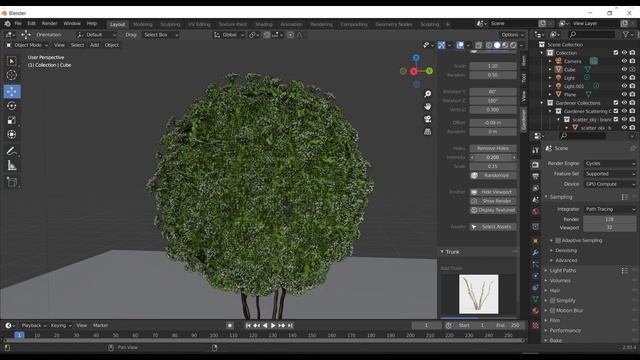Hide the Light object in outliner
This screenshot has width=640, height=360.
coord(624,78)
